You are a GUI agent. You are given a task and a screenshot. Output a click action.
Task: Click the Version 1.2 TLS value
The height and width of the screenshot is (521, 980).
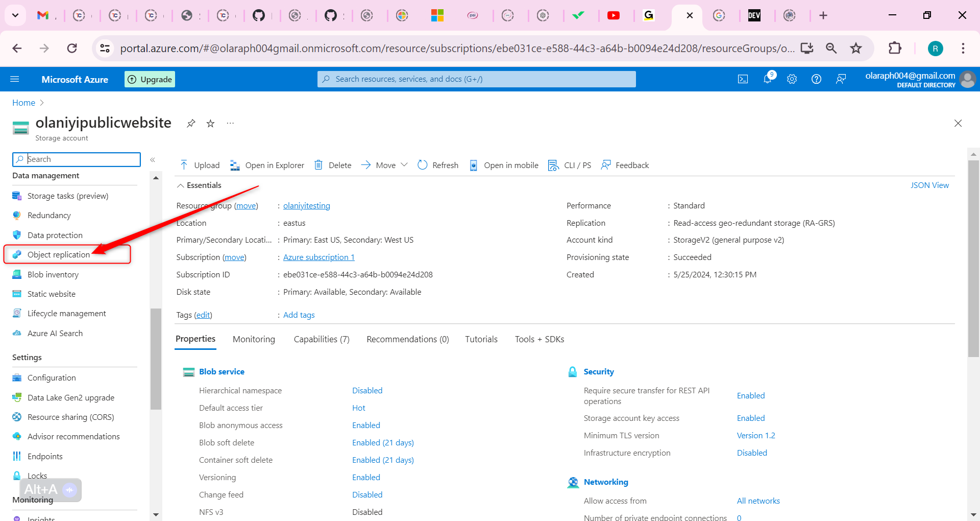tap(756, 436)
